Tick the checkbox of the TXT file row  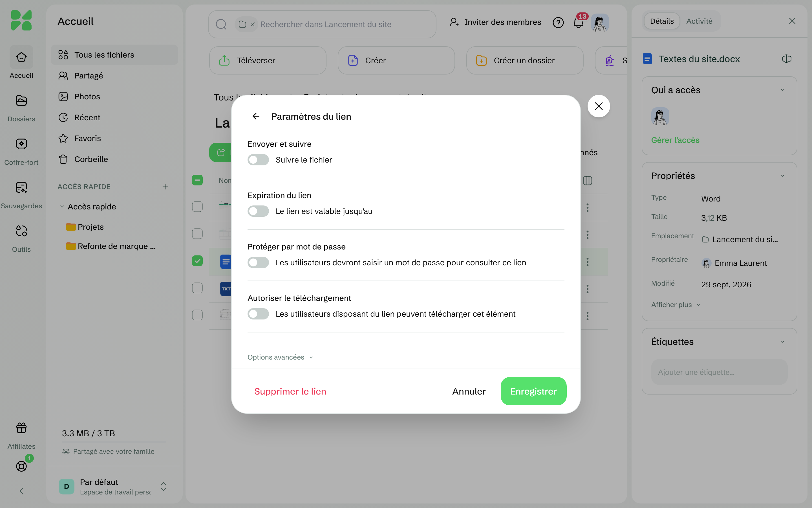(197, 288)
